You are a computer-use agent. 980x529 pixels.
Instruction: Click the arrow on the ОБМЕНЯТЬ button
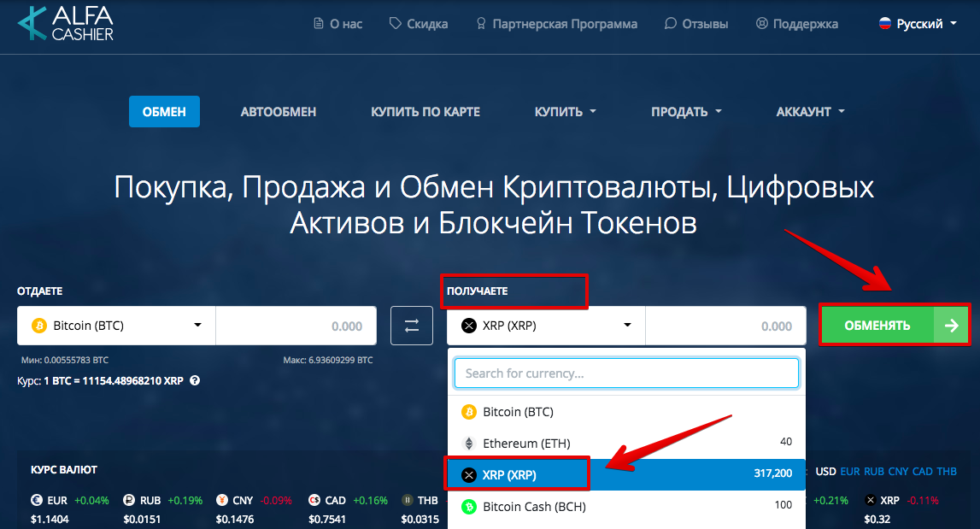click(x=951, y=325)
